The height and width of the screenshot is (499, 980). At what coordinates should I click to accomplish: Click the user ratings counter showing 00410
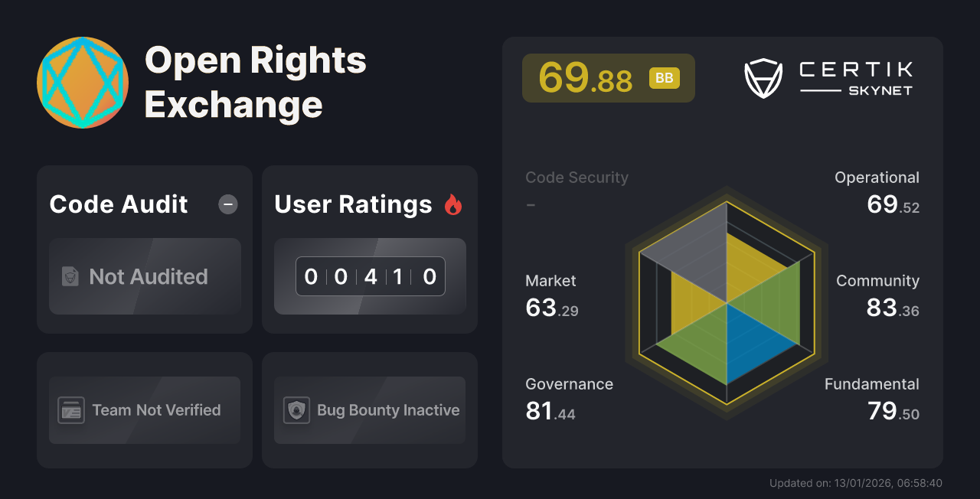point(370,276)
